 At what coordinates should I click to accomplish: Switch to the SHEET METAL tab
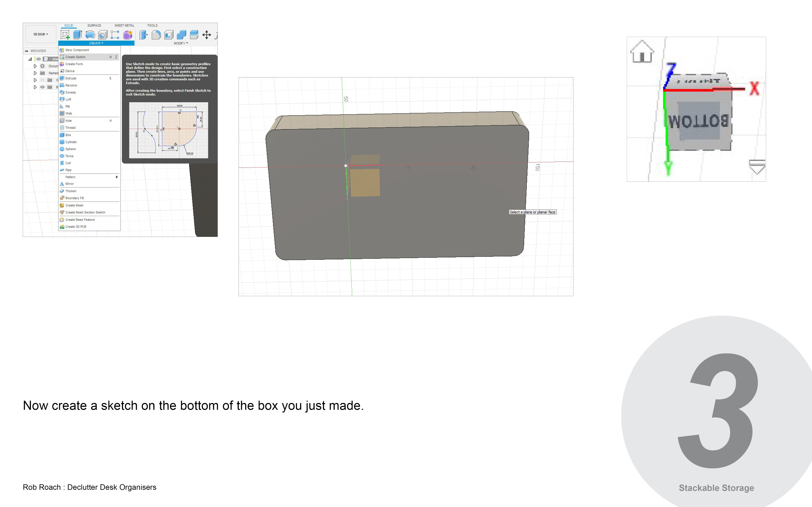tap(125, 26)
